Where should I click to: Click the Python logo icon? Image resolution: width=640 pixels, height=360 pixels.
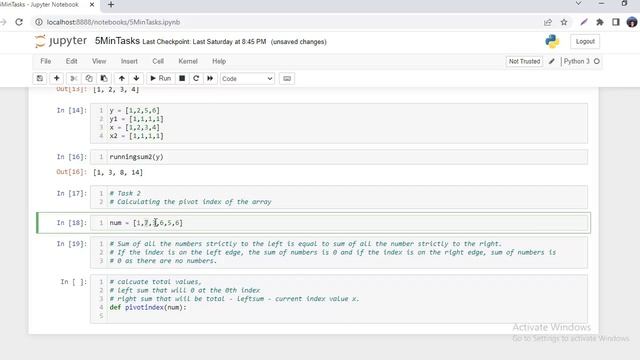click(552, 41)
